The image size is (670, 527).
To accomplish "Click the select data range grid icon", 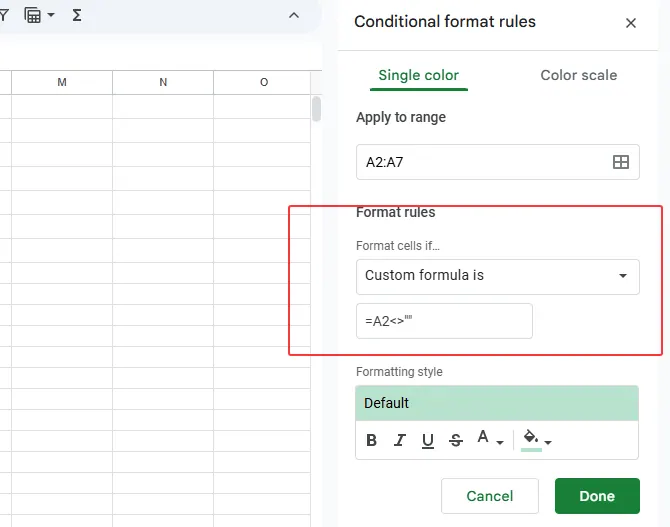I will point(620,162).
